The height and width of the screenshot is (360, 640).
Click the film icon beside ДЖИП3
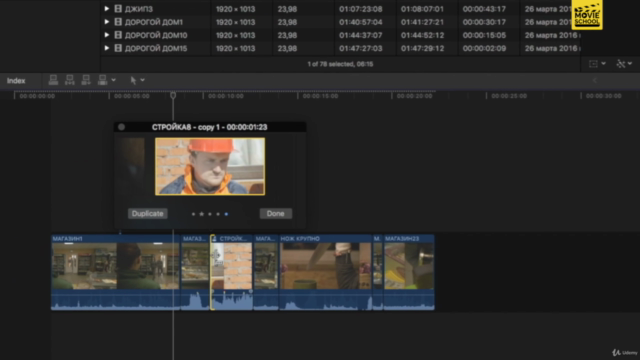point(118,9)
